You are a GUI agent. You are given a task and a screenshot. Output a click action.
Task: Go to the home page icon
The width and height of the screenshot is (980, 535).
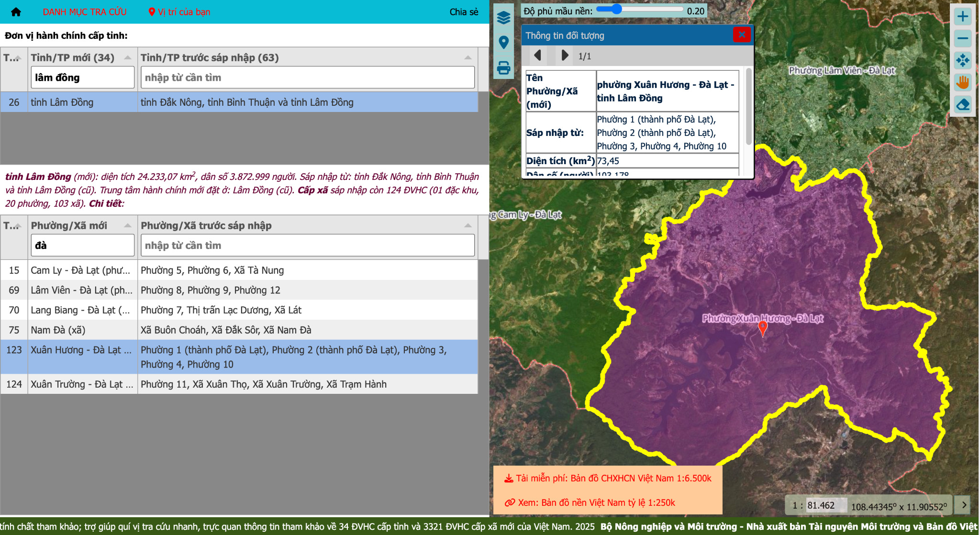point(16,12)
